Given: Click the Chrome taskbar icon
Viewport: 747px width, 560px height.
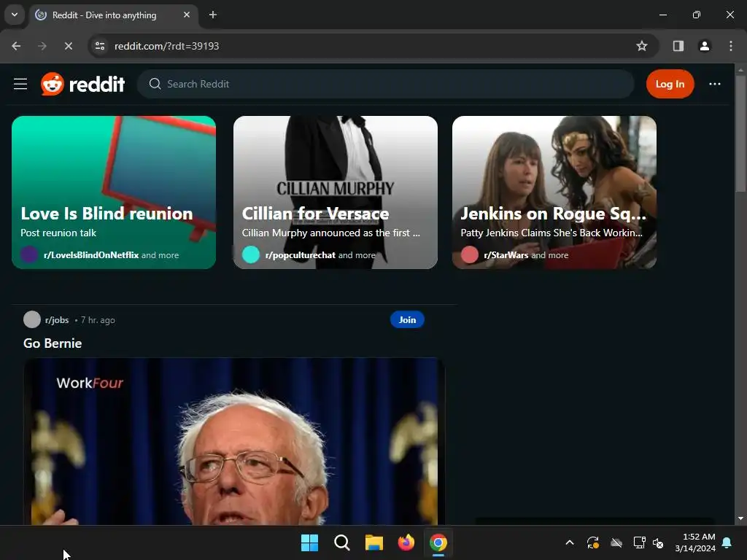Looking at the screenshot, I should (438, 542).
